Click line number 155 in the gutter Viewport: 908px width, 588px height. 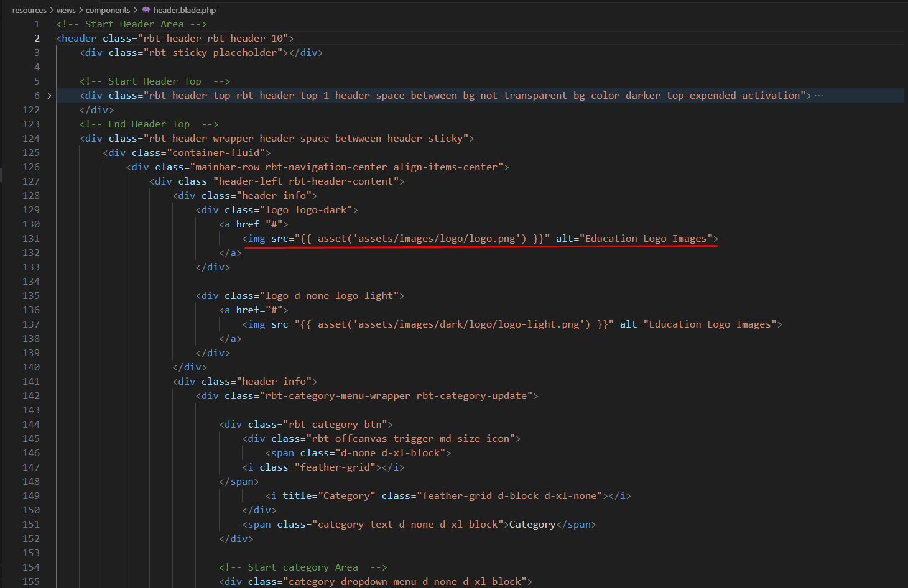(31, 582)
